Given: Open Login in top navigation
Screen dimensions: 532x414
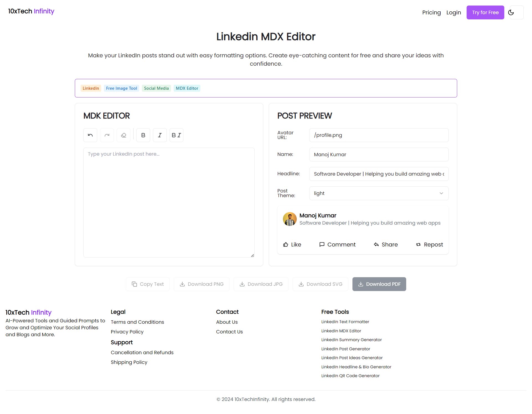Looking at the screenshot, I should 454,12.
